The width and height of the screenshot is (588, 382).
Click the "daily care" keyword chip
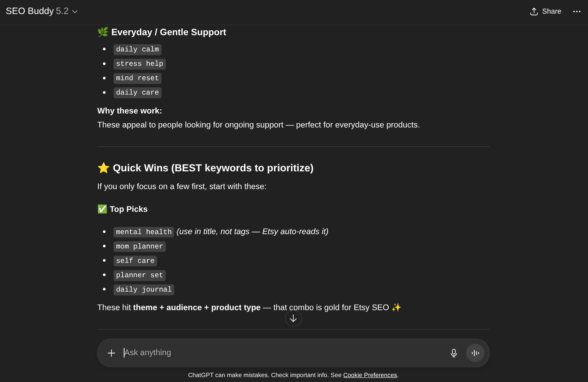click(137, 93)
